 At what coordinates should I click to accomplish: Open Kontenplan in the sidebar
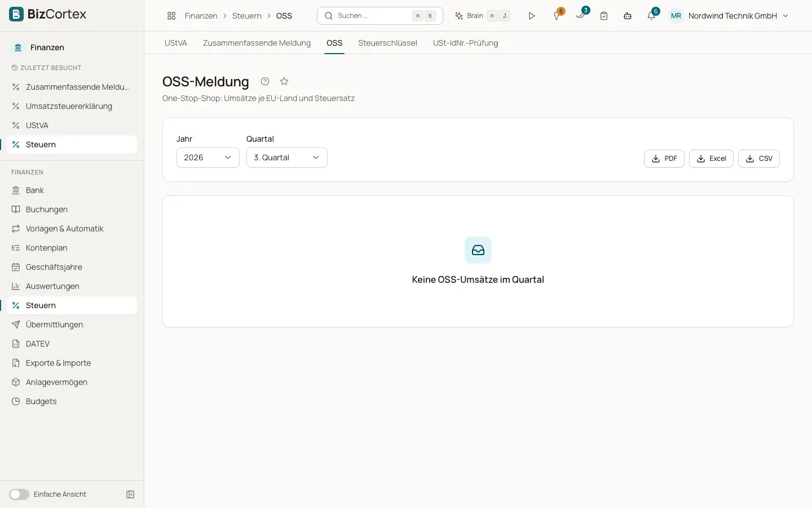tap(72, 248)
